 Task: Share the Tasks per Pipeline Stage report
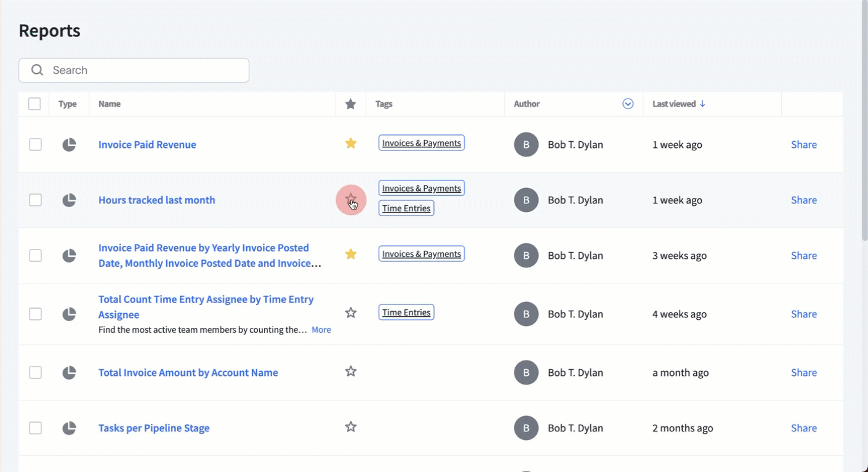[803, 428]
